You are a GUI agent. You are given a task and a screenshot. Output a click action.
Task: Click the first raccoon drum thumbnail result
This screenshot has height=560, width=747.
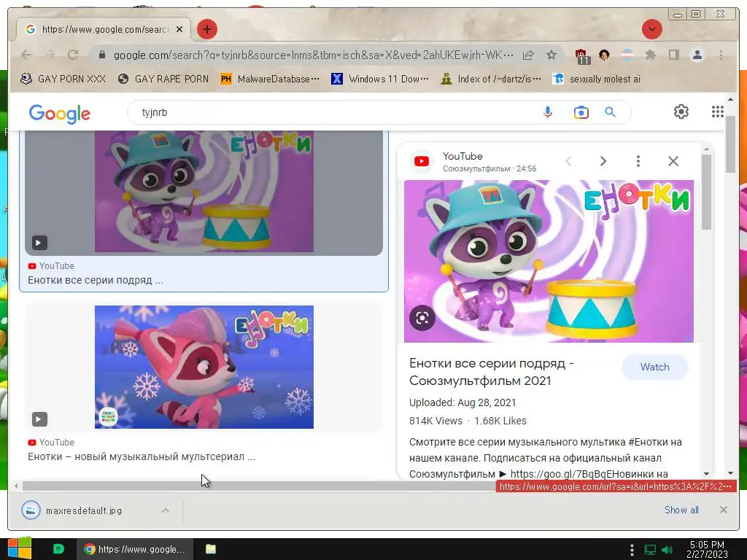point(204,192)
